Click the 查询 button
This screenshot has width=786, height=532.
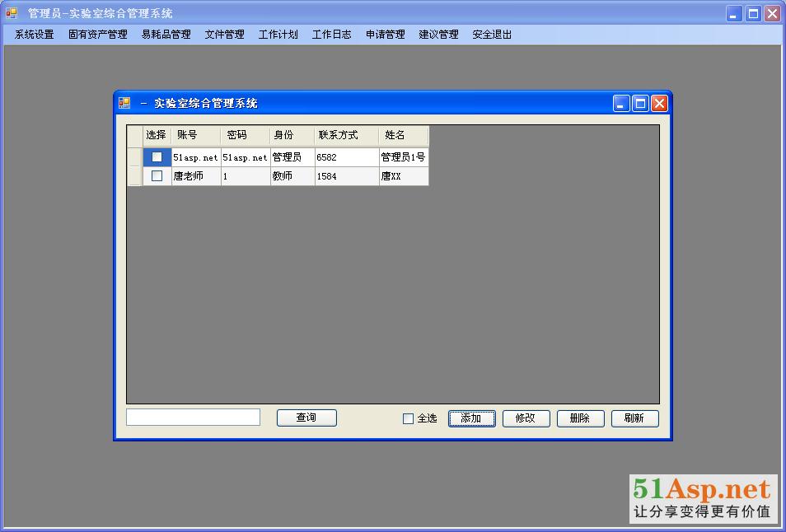pyautogui.click(x=306, y=418)
